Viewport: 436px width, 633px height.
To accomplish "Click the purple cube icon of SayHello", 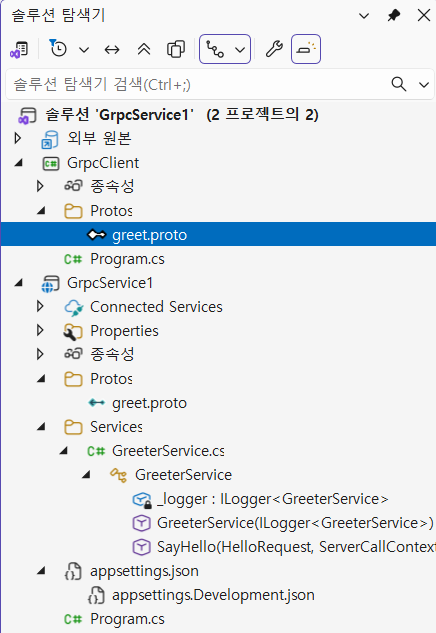I will tap(141, 548).
